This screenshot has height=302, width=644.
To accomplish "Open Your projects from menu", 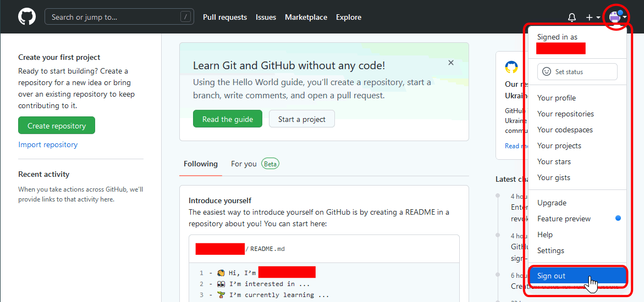I will pos(577,146).
